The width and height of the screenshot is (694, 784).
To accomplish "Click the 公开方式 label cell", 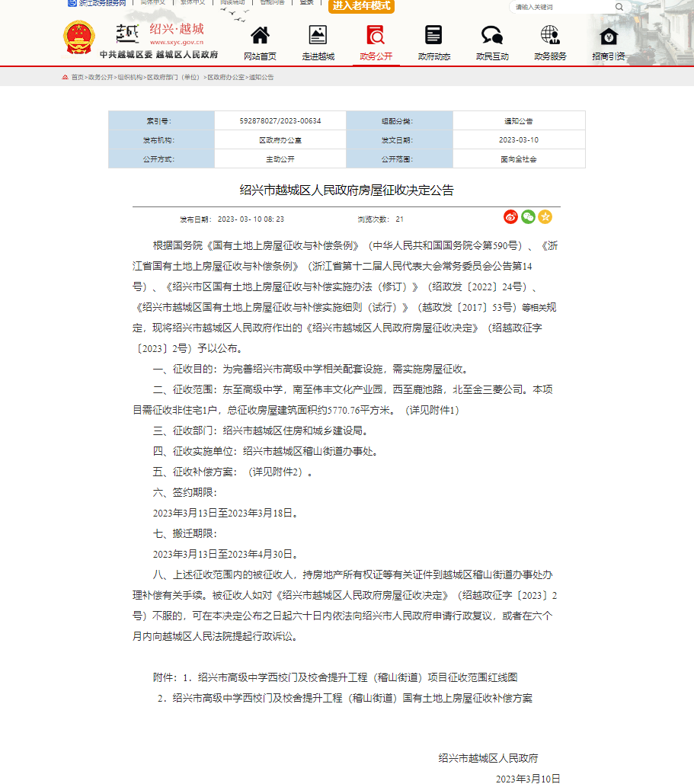I will [162, 159].
